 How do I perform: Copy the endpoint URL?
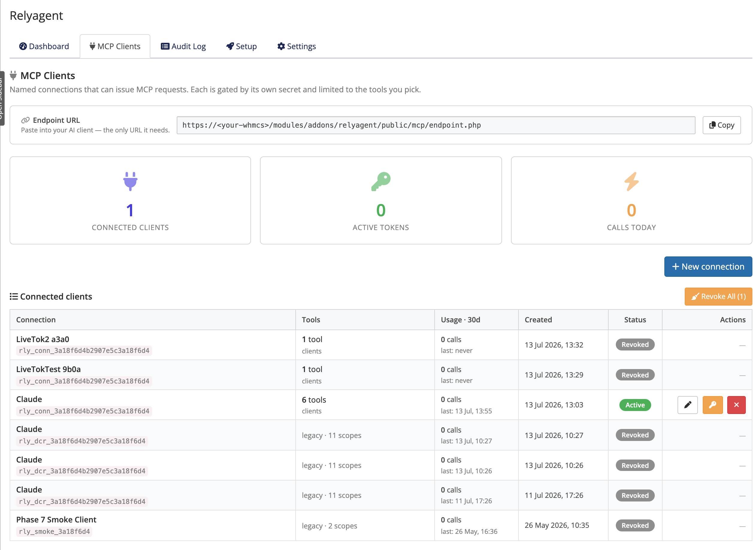pyautogui.click(x=722, y=125)
